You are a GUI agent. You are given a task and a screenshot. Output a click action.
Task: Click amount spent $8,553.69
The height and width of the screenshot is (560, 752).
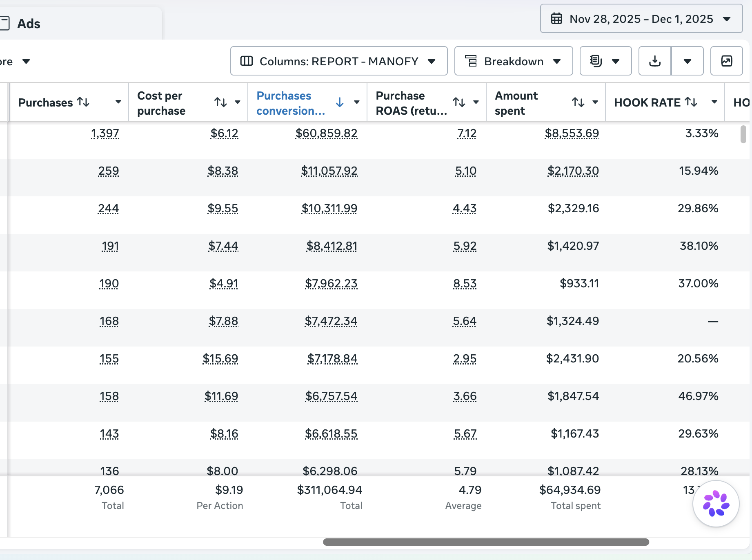(x=572, y=133)
